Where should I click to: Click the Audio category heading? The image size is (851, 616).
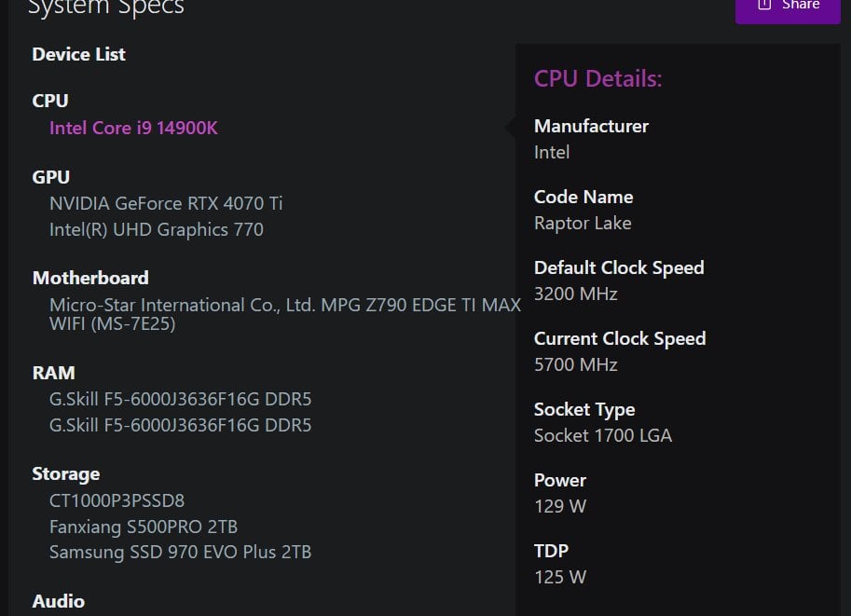59,601
